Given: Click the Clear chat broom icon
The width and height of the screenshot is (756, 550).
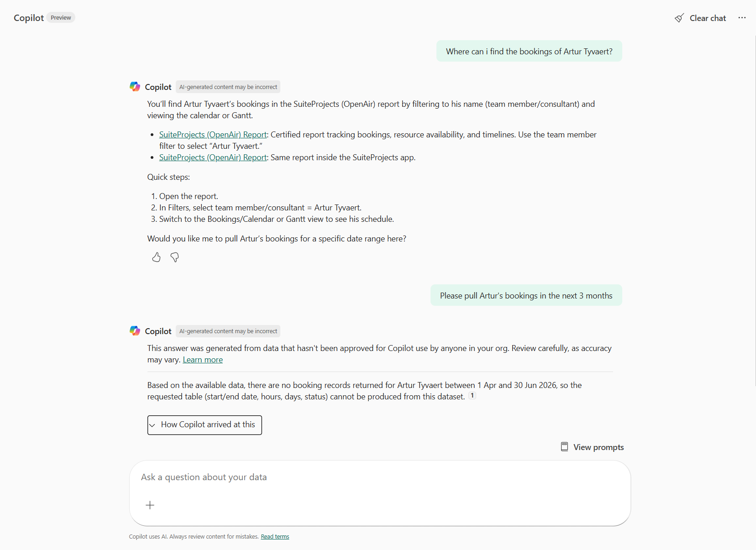Looking at the screenshot, I should point(679,18).
